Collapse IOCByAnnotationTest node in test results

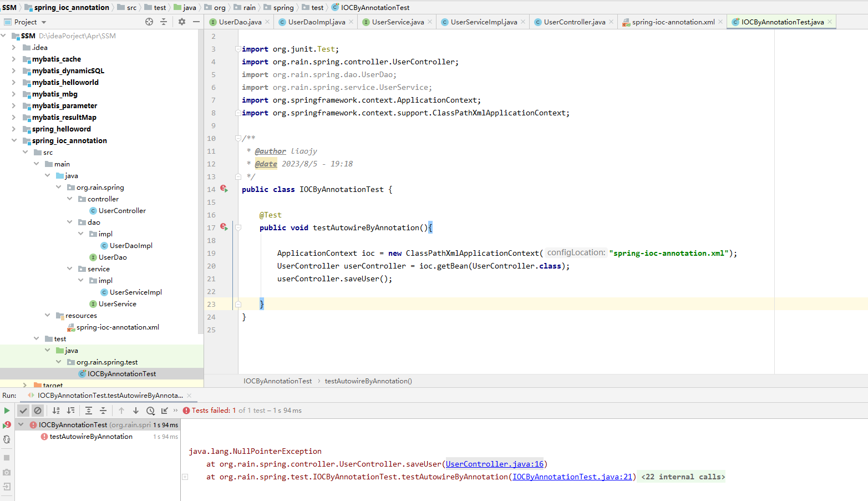point(21,424)
